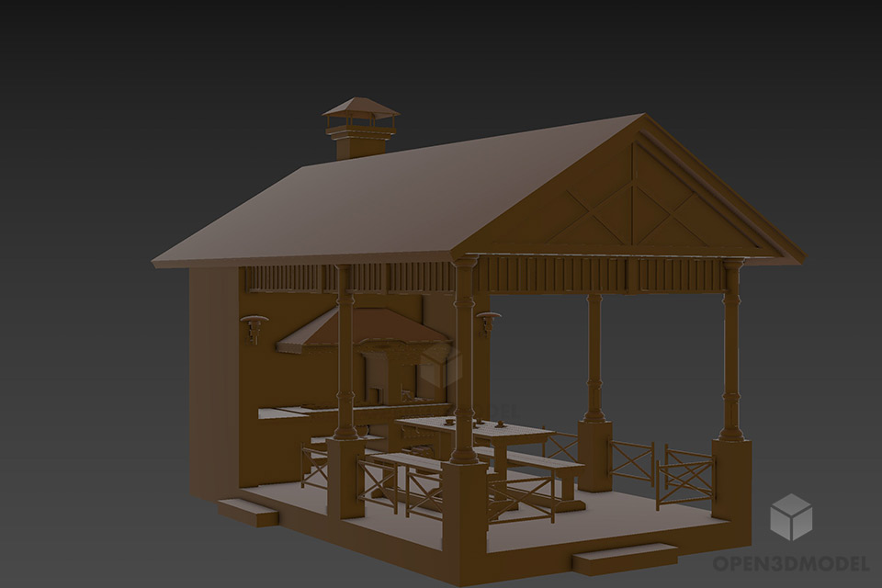The image size is (882, 588).
Task: Click the far right corner column
Action: (x=731, y=349)
